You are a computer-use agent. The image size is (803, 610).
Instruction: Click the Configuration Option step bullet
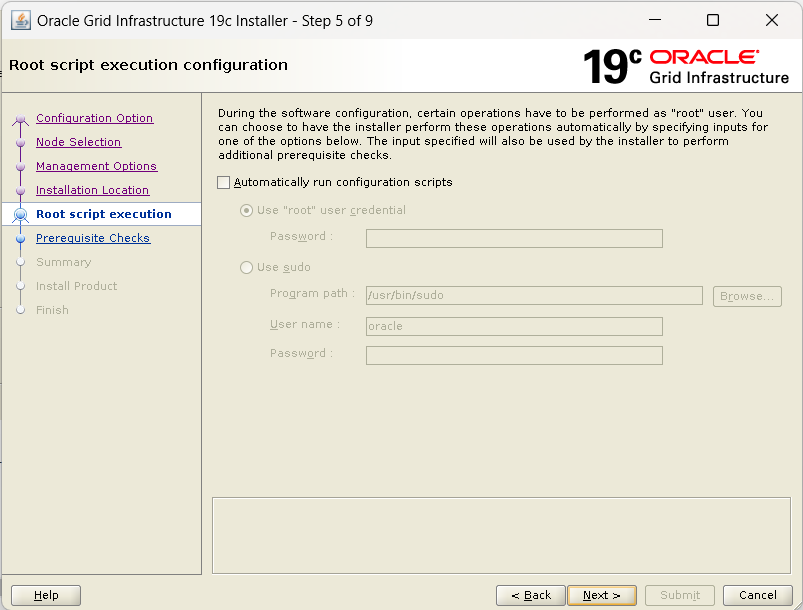(x=20, y=119)
